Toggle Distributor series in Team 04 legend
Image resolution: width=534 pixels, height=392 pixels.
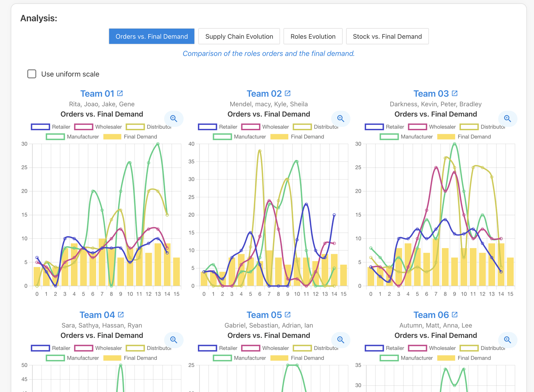point(149,348)
